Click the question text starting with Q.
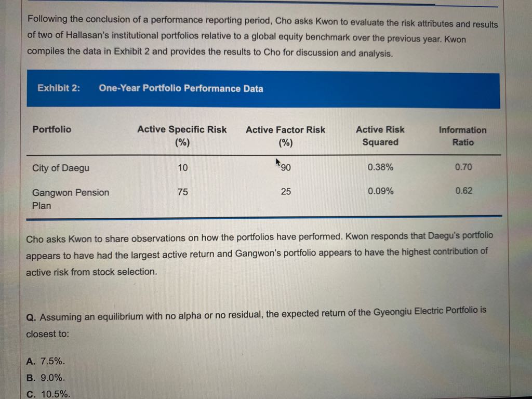This screenshot has width=532, height=399. click(x=256, y=323)
